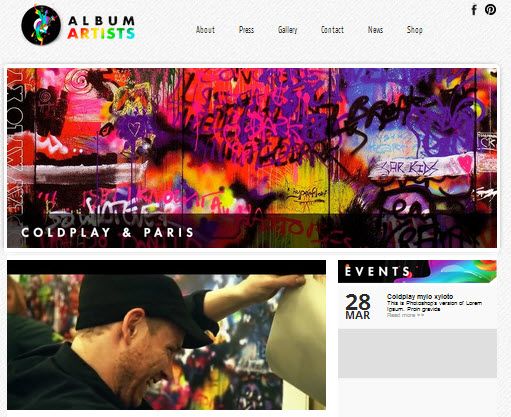This screenshot has width=511, height=417.
Task: Open the graffiti hero banner image
Action: click(x=252, y=158)
